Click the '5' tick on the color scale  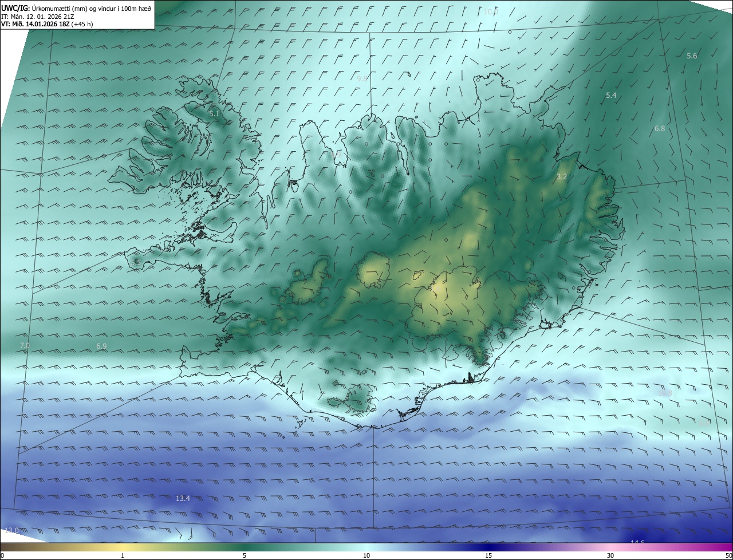pyautogui.click(x=245, y=555)
